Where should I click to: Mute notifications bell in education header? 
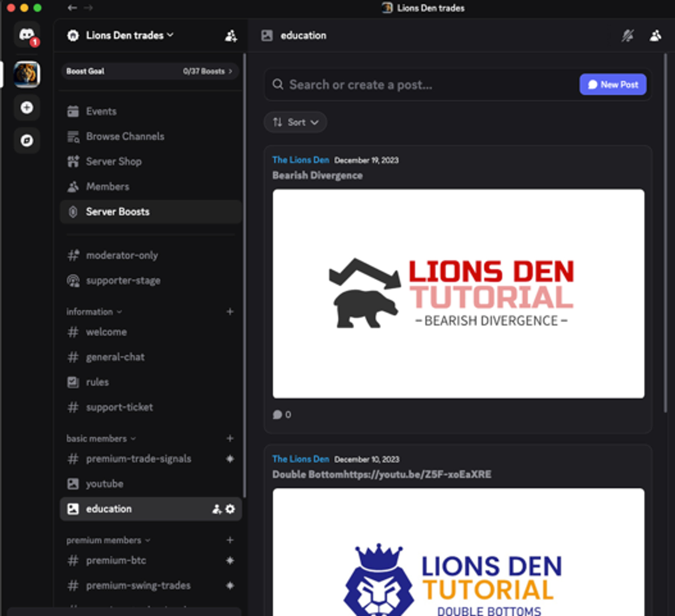[x=628, y=36]
